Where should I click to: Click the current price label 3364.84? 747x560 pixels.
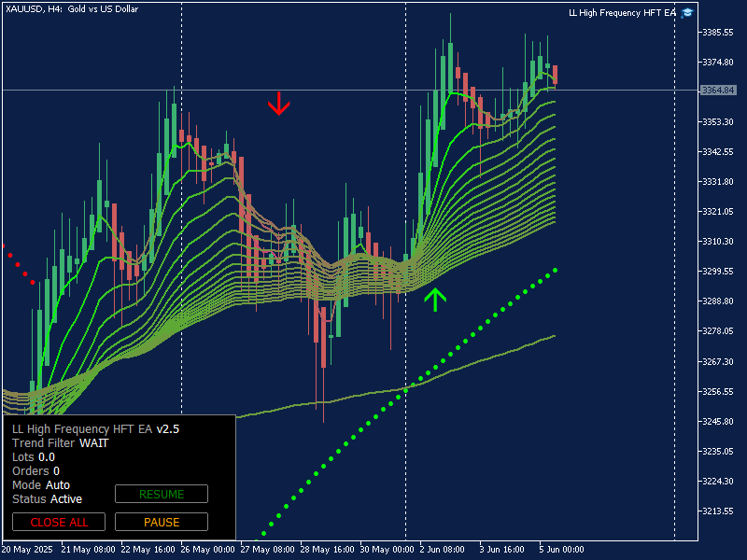click(x=718, y=90)
